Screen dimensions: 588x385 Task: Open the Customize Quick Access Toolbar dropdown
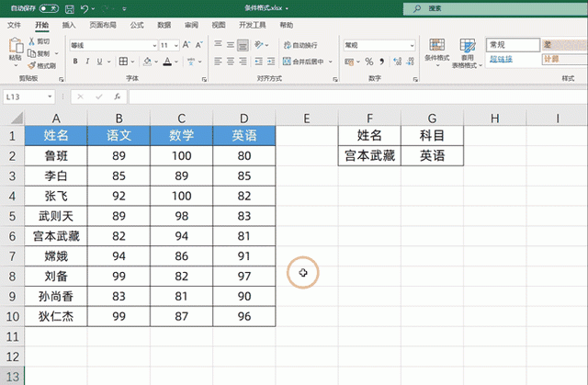[125, 8]
